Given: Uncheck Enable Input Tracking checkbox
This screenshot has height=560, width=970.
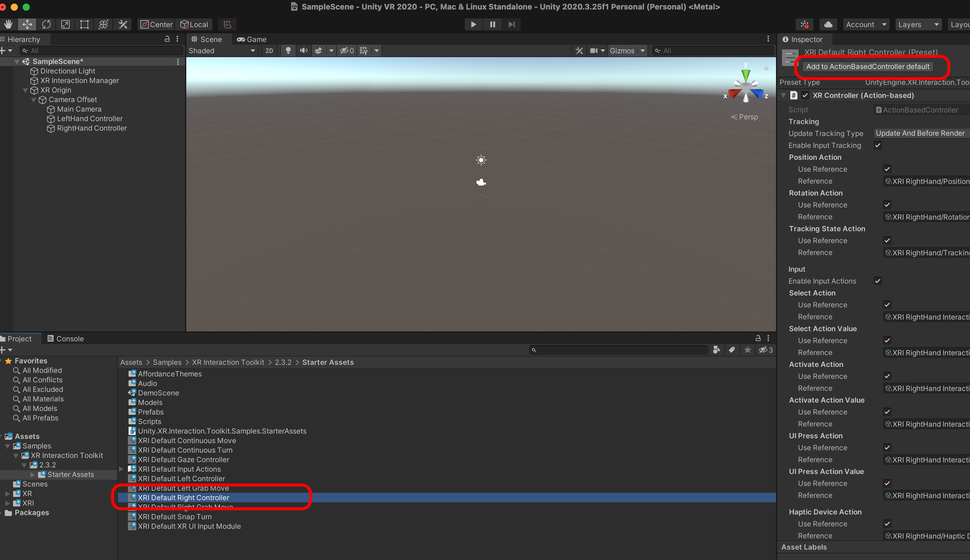Looking at the screenshot, I should pyautogui.click(x=877, y=146).
